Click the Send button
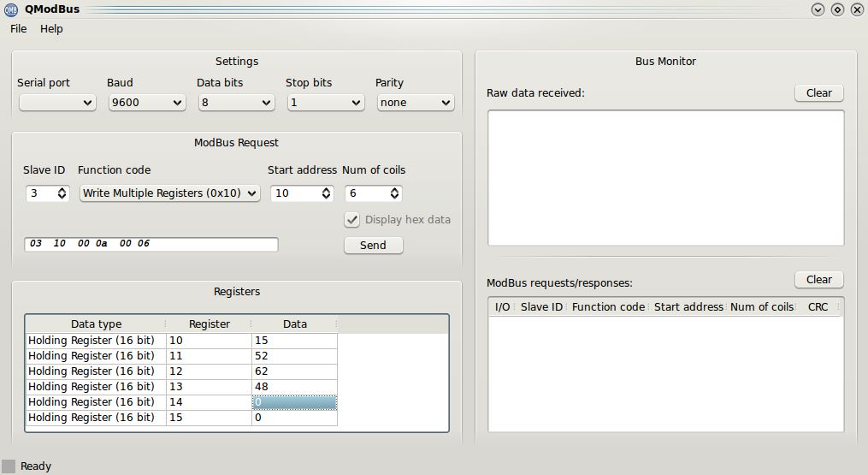Screen dimensions: 868x475 (x=373, y=245)
